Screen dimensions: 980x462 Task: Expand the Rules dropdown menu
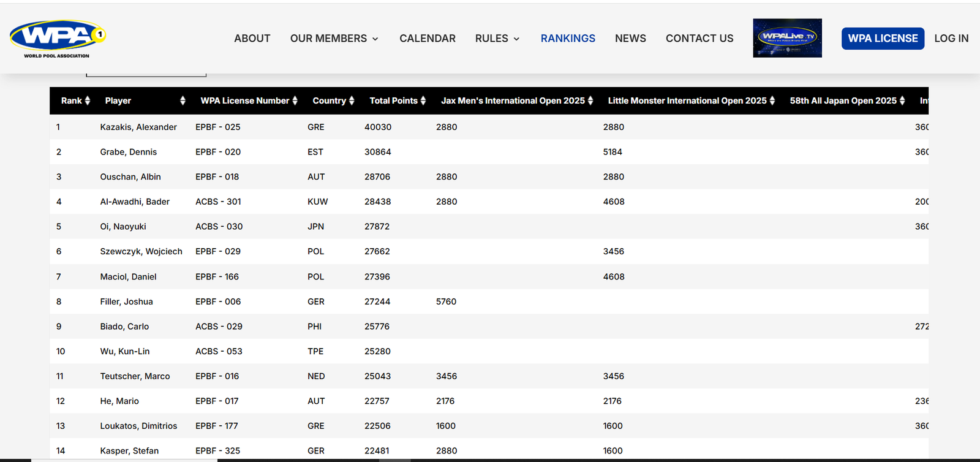497,39
